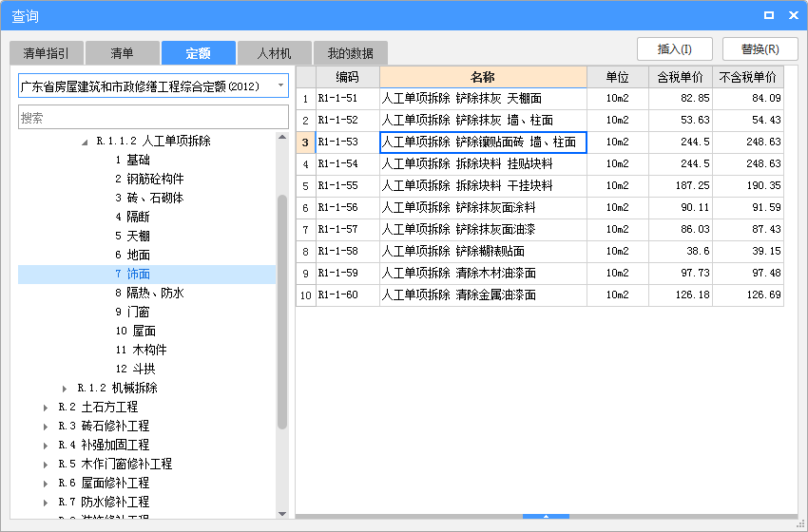Select code cell R1-1-52
The width and height of the screenshot is (808, 532).
[348, 120]
